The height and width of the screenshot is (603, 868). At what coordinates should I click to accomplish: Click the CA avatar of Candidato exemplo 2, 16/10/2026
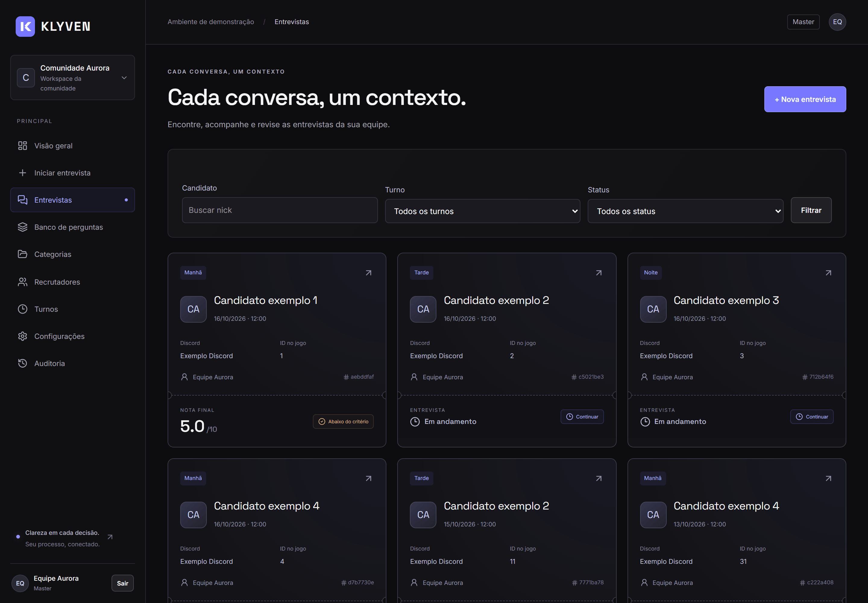(x=423, y=309)
